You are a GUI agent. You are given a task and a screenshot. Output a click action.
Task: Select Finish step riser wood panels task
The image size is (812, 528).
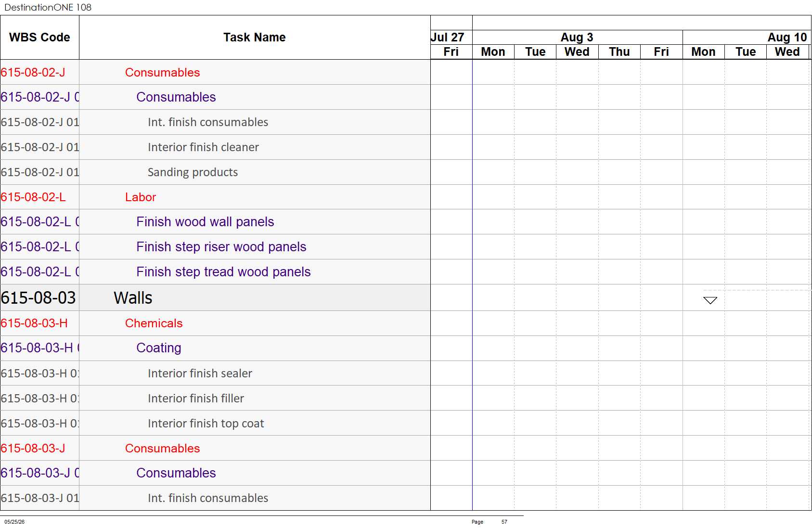[221, 247]
